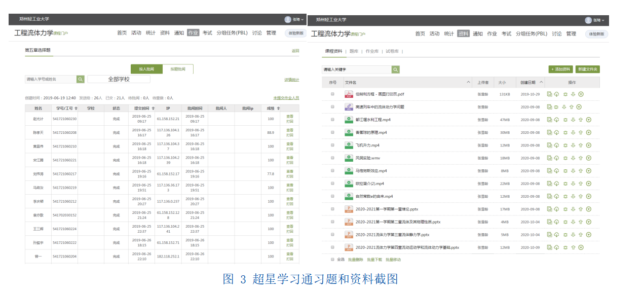Click the copy icon for 欧拉简介(2).mp4

click(550, 183)
